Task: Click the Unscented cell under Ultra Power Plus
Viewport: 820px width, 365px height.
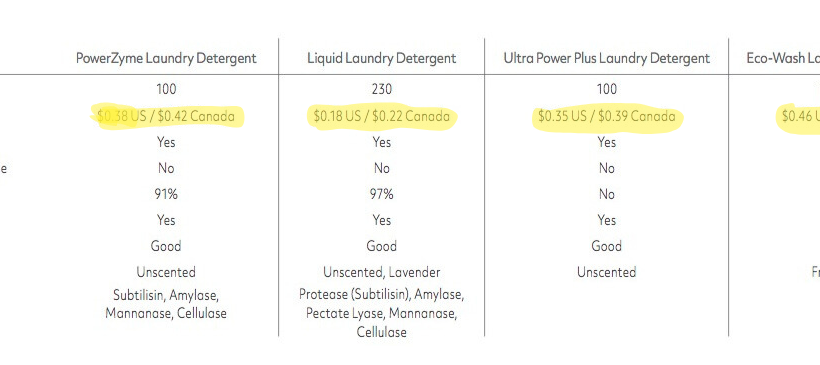Action: coord(607,272)
